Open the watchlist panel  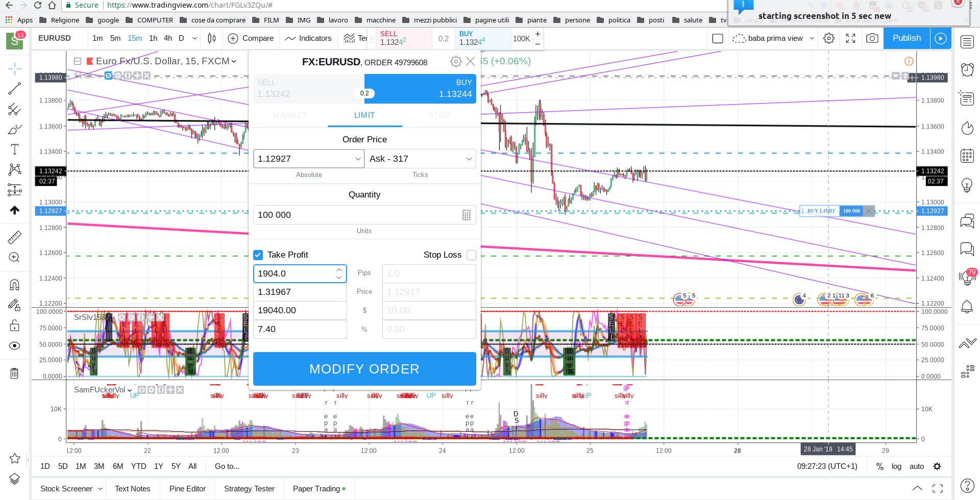coord(967,42)
